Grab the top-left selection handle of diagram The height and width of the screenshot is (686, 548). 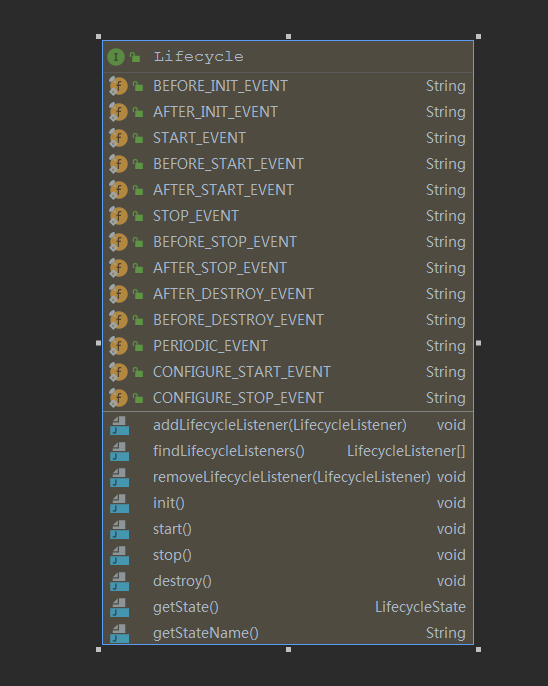tap(98, 37)
